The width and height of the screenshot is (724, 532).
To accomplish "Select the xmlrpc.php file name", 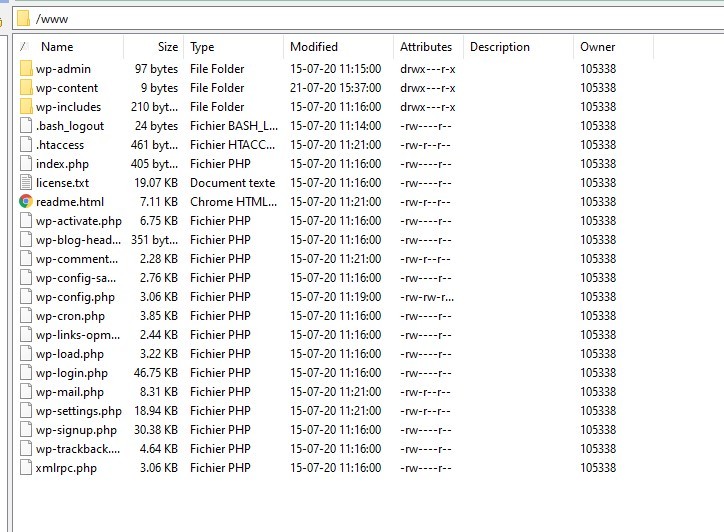I will 66,468.
